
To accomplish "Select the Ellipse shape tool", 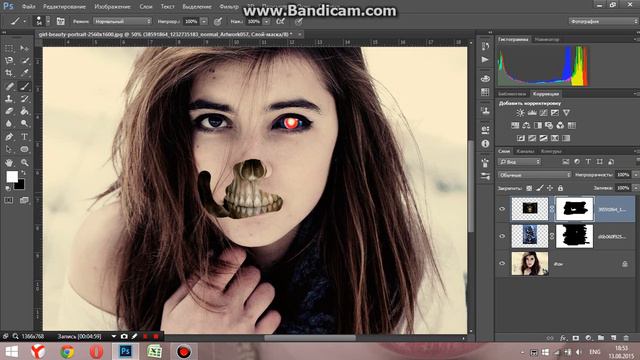I will (24, 149).
